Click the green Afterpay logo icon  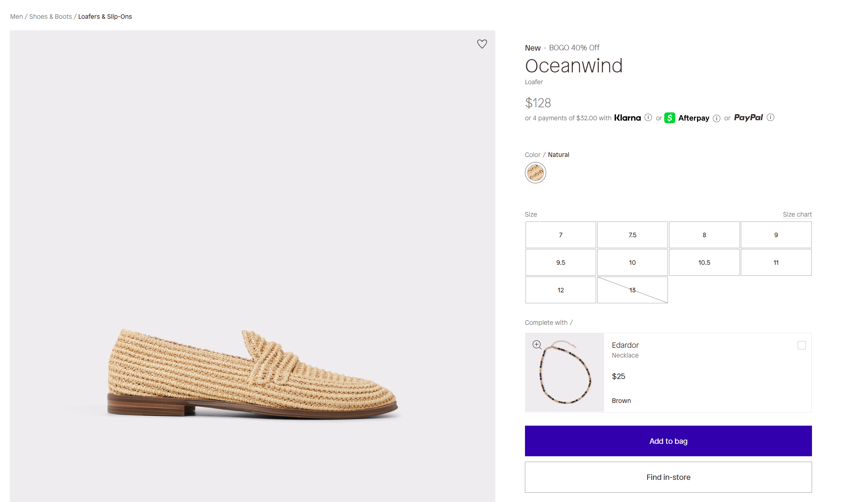tap(669, 118)
